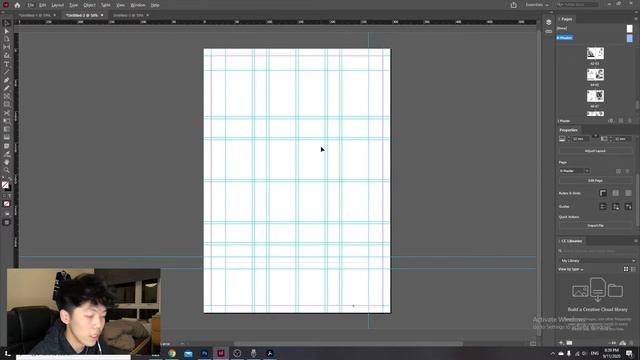Select the Free Transform tool
This screenshot has width=640, height=360.
[7, 121]
